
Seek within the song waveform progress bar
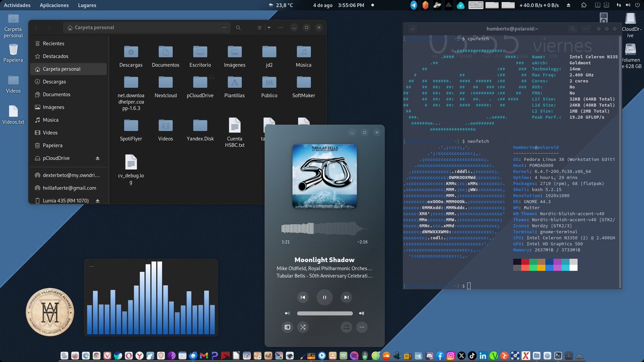point(325,229)
